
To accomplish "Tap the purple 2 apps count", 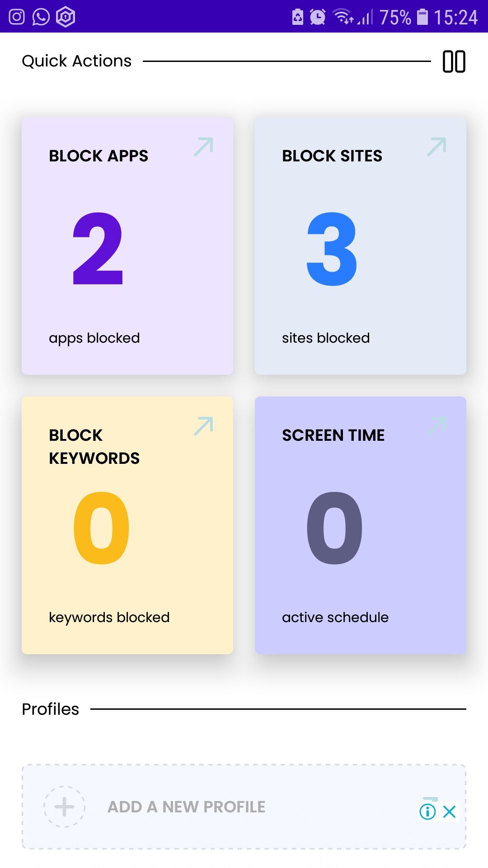I will tap(98, 249).
